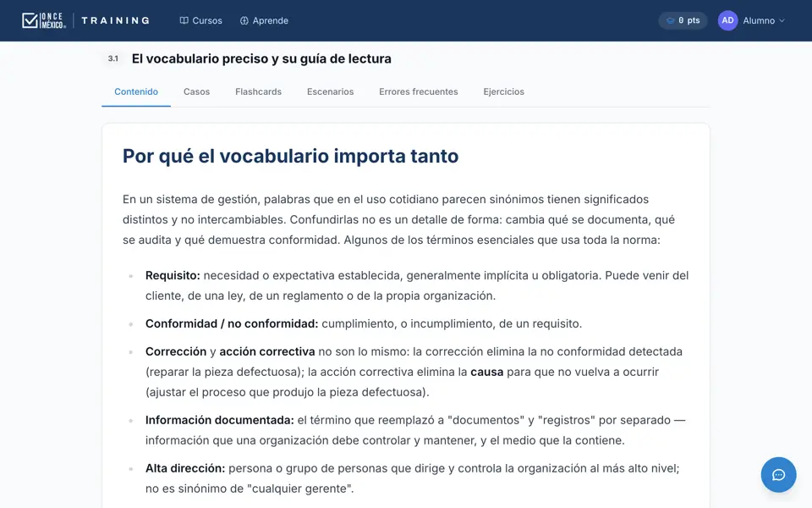Image resolution: width=812 pixels, height=508 pixels.
Task: Click the points badge icon
Action: [670, 20]
